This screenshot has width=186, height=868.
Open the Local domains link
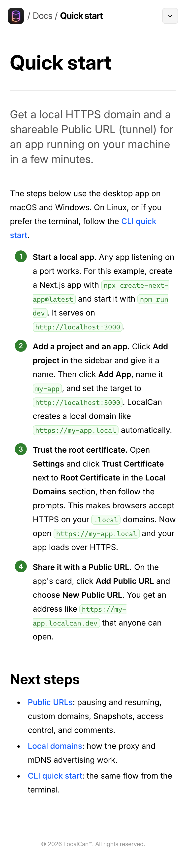click(55, 746)
